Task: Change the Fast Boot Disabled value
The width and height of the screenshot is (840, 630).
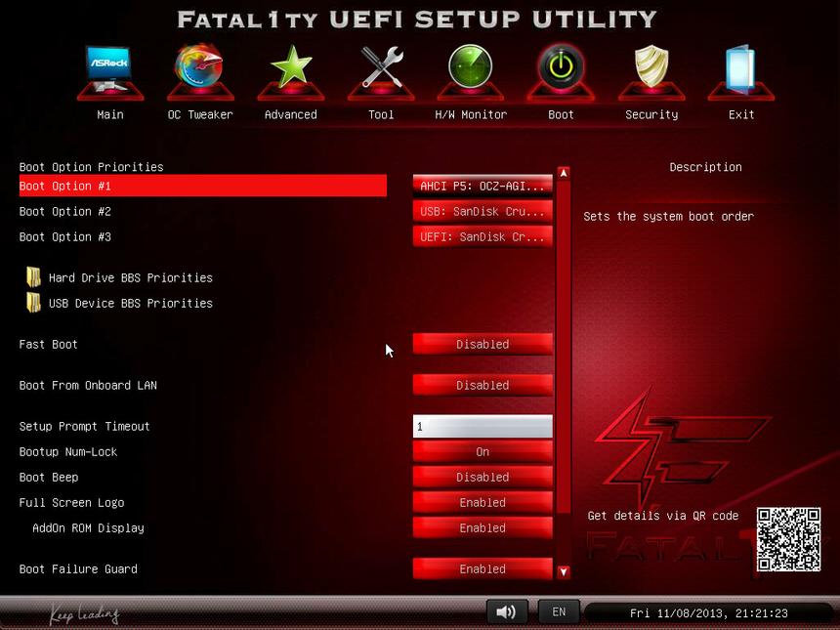Action: tap(483, 344)
